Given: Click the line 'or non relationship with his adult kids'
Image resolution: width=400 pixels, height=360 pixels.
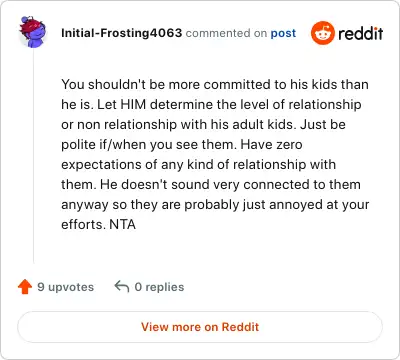Looking at the screenshot, I should point(203,124).
